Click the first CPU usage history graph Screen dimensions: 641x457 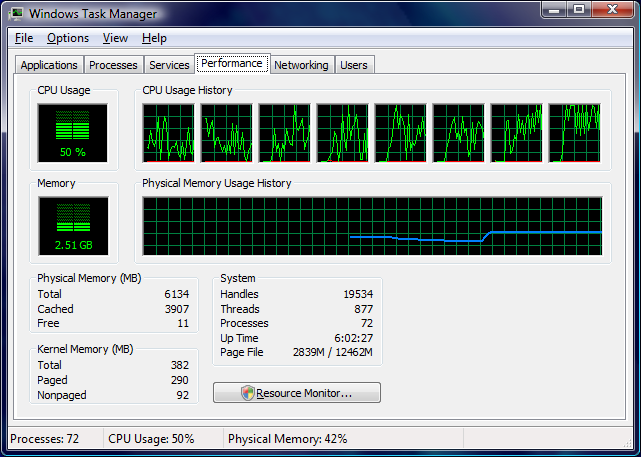click(x=168, y=133)
